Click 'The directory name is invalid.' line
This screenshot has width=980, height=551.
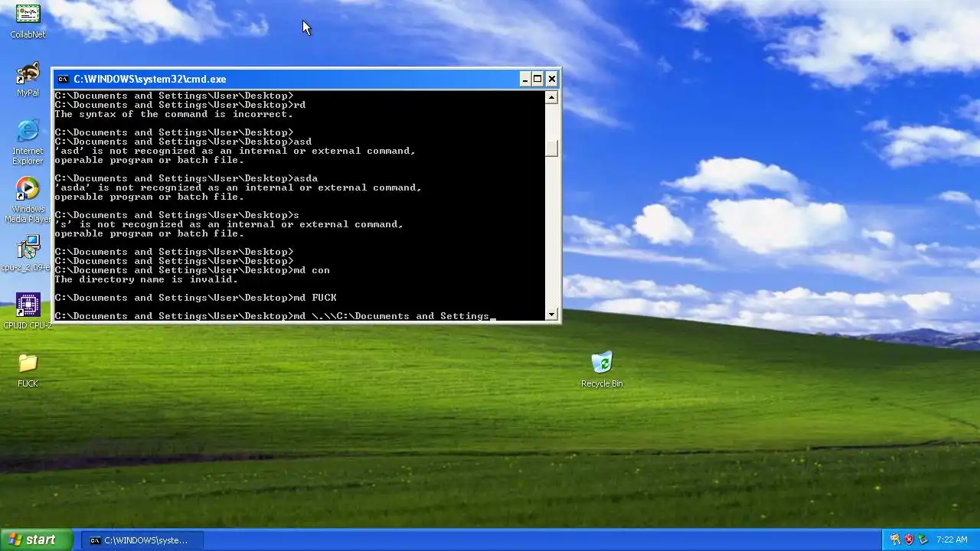pos(146,279)
